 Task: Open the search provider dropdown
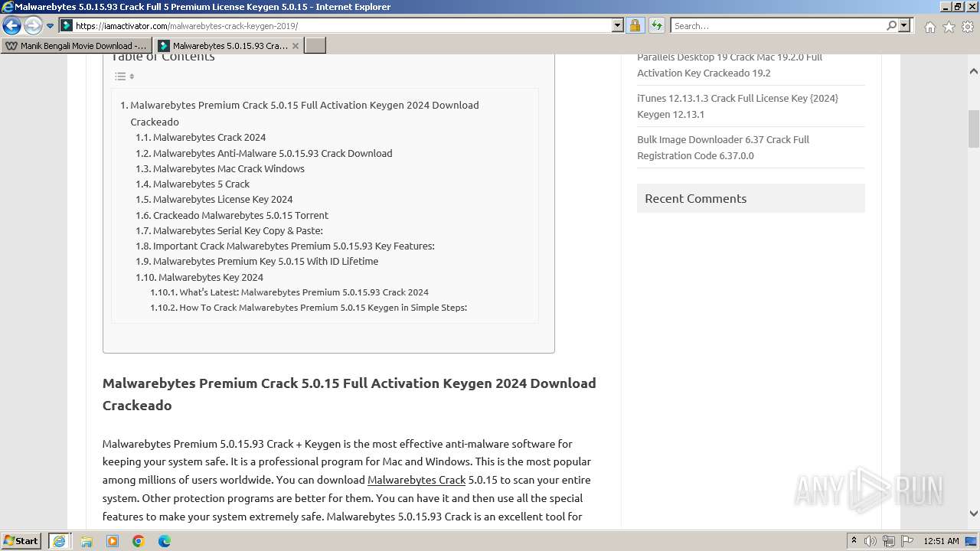[x=904, y=25]
